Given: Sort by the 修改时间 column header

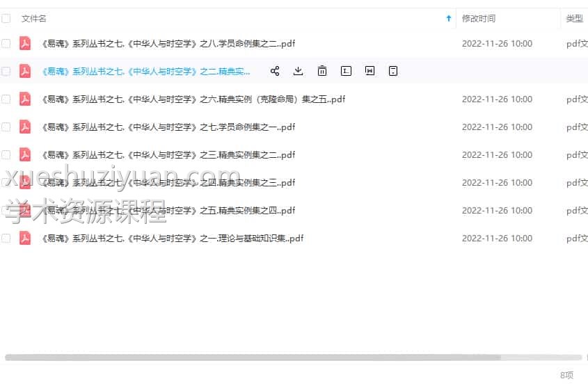Looking at the screenshot, I should click(x=479, y=19).
